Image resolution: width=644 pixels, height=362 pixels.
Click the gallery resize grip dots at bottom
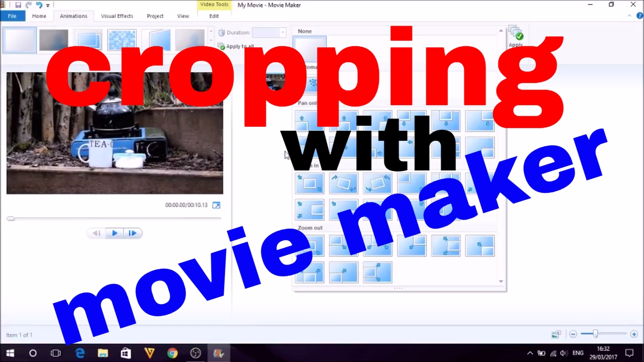coord(398,289)
